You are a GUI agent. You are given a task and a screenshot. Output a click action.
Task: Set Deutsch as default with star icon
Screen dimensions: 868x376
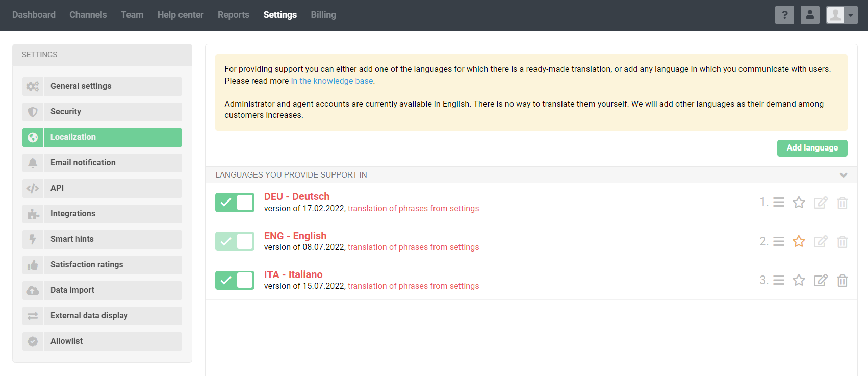click(799, 203)
